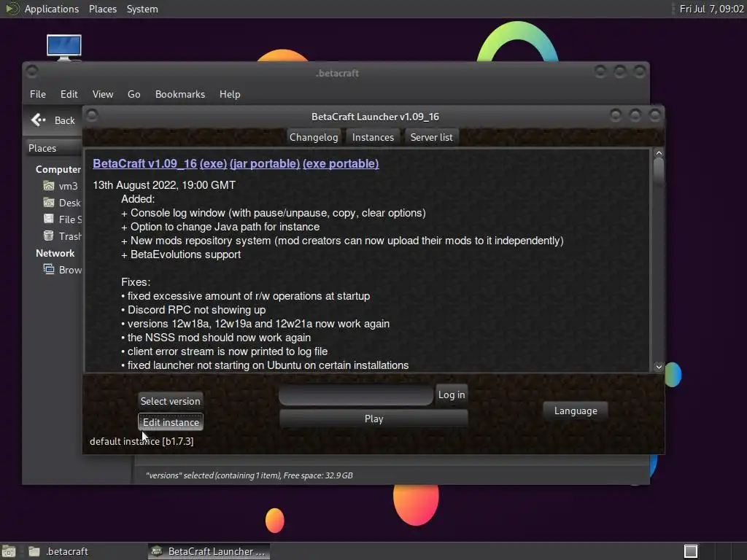Open the (jar portable) link

[265, 163]
